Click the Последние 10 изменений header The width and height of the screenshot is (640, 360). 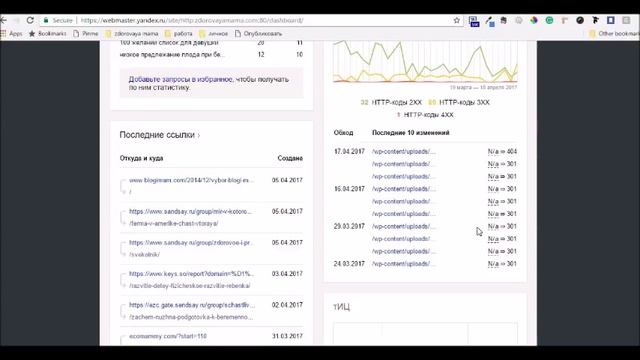point(411,133)
